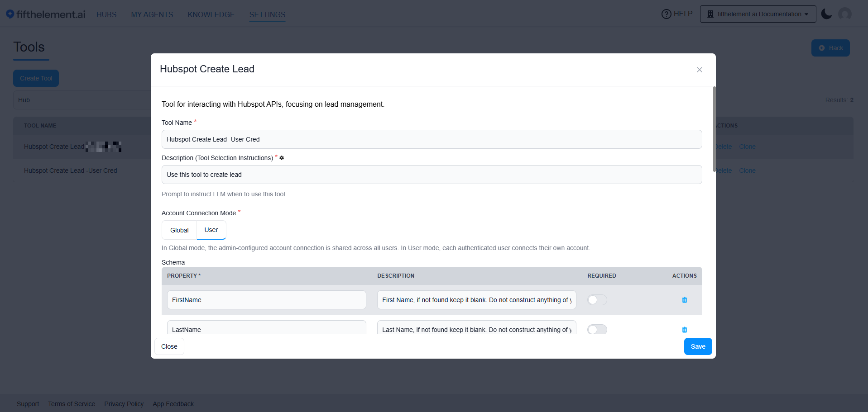Click the Hub search field
868x412 pixels.
pos(82,100)
